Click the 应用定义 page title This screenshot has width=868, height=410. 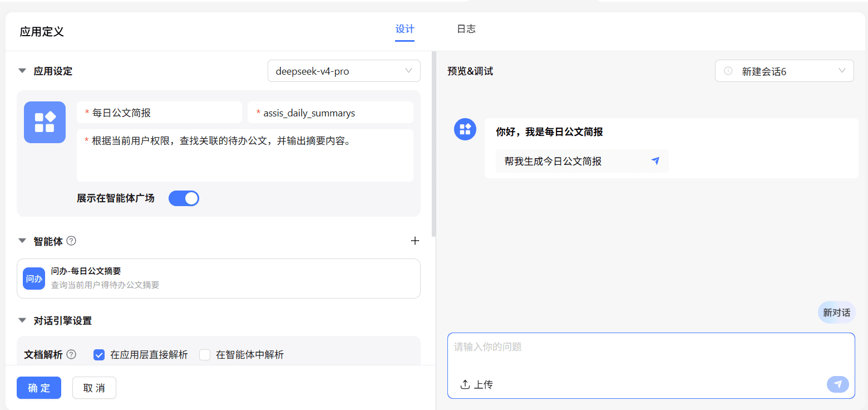(42, 32)
